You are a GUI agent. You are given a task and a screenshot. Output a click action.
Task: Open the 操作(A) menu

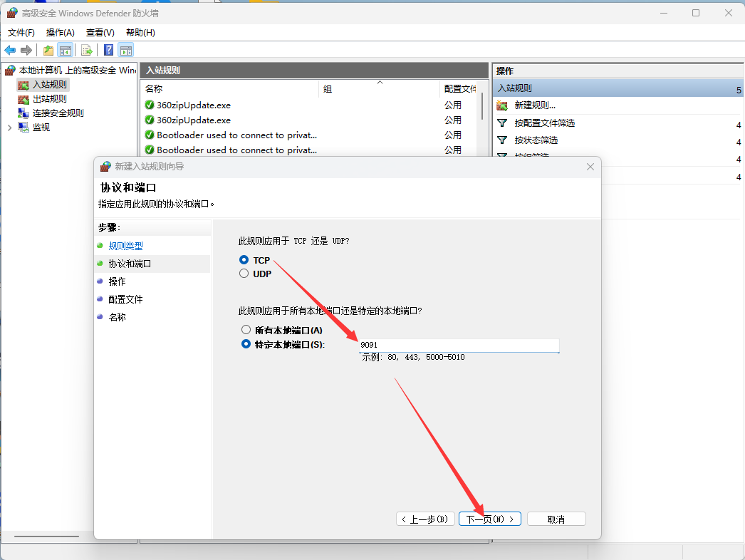[x=60, y=33]
